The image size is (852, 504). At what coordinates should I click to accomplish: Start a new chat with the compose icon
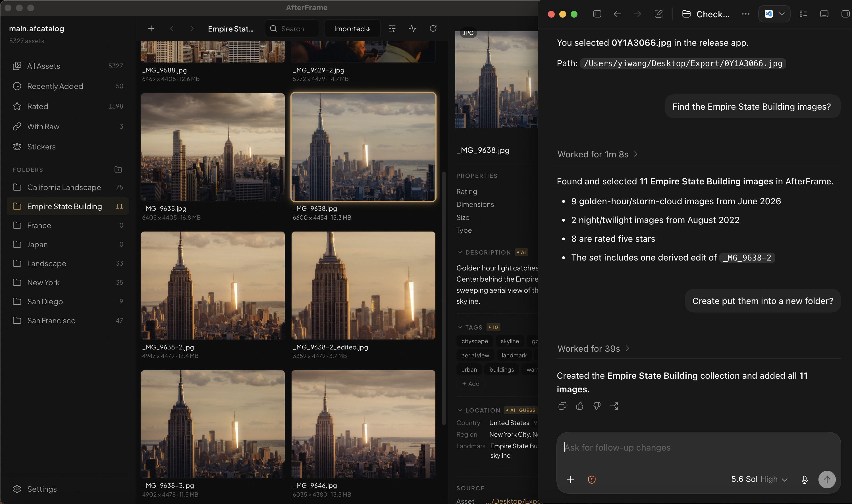click(x=658, y=14)
